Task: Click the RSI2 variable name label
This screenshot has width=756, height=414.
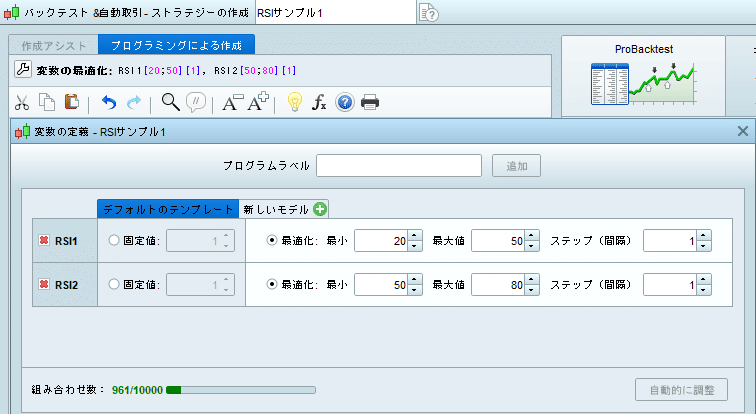Action: (x=66, y=284)
